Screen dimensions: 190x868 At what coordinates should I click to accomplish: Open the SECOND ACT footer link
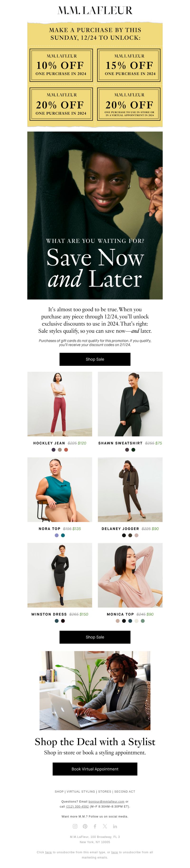(x=124, y=791)
